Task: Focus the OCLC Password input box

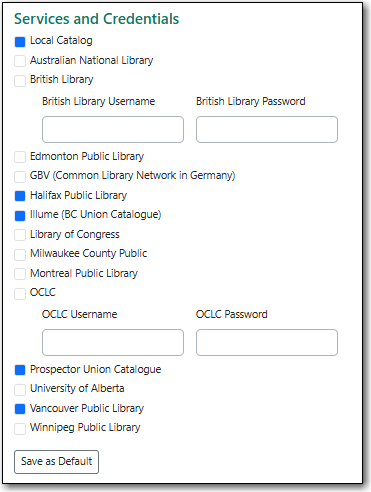Action: click(267, 342)
